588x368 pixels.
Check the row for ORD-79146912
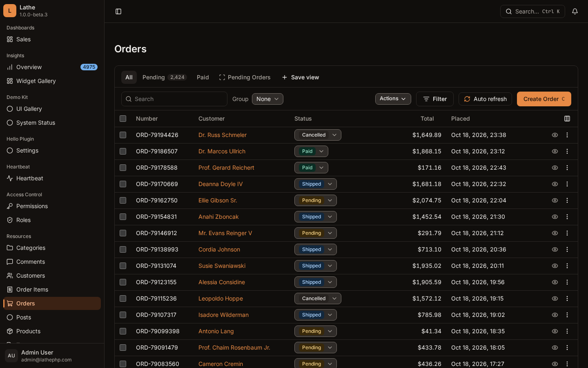tap(123, 233)
